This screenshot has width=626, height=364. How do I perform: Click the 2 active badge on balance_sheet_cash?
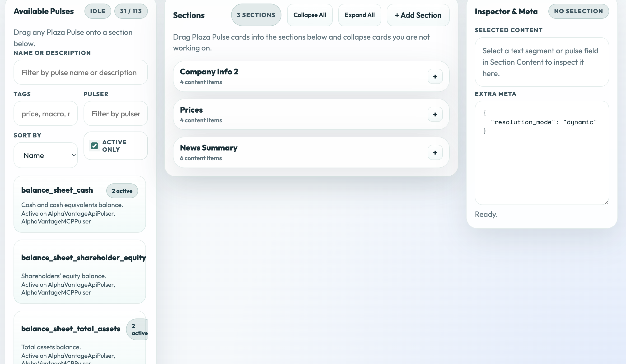[x=122, y=191]
